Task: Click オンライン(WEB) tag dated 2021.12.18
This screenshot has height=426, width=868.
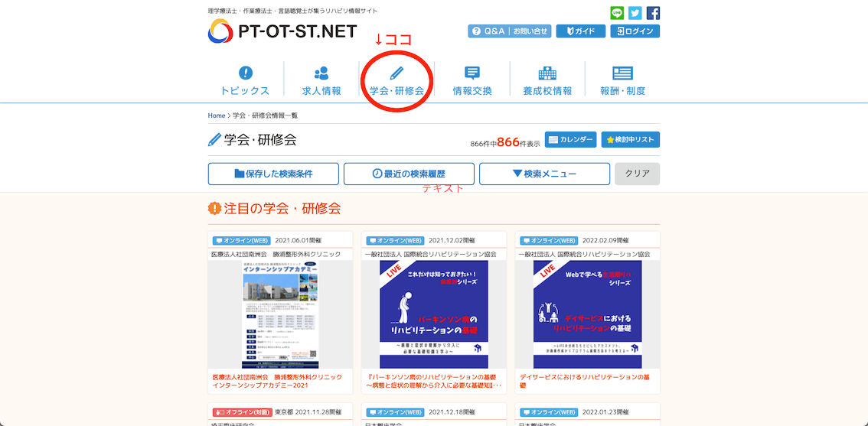Action: point(395,412)
